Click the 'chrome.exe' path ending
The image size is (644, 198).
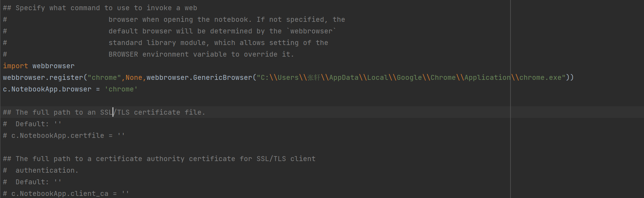(540, 77)
